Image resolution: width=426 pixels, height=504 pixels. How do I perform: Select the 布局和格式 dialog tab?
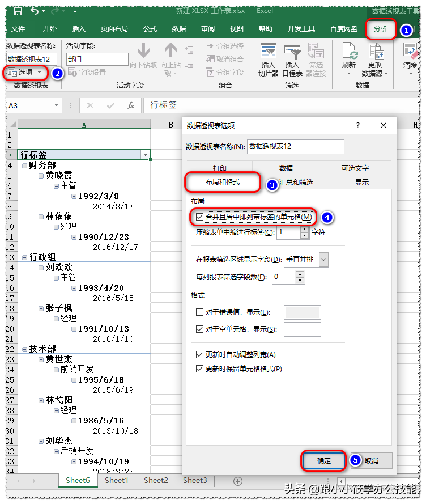pyautogui.click(x=223, y=182)
